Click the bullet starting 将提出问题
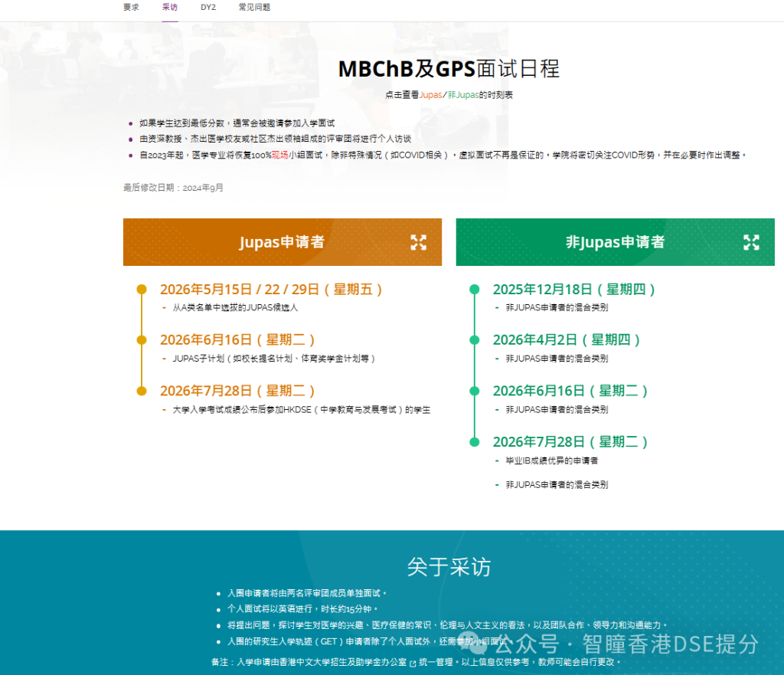Screen dimensions: 784x675 447,625
